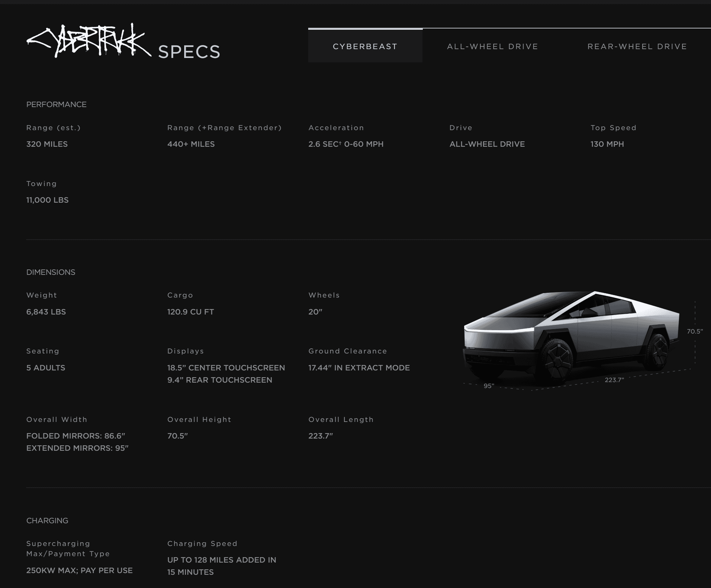Click the '120.9 CU FT' cargo value
The image size is (711, 588).
191,312
